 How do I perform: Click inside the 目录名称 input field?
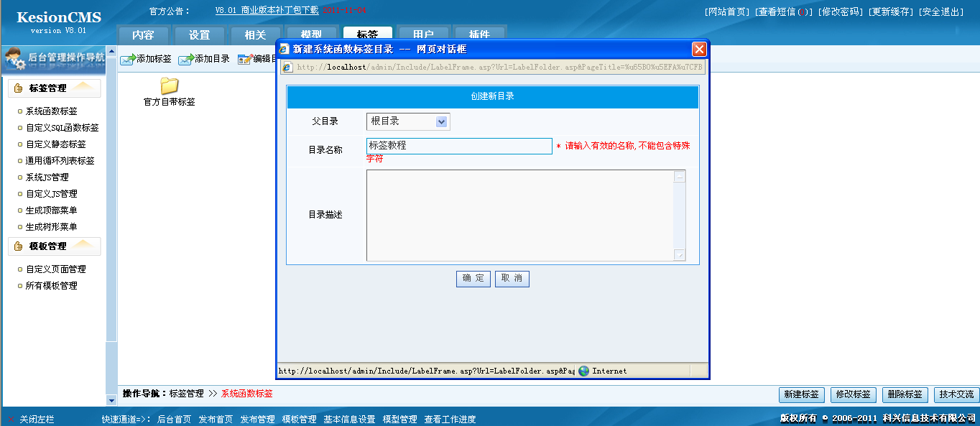[x=458, y=145]
